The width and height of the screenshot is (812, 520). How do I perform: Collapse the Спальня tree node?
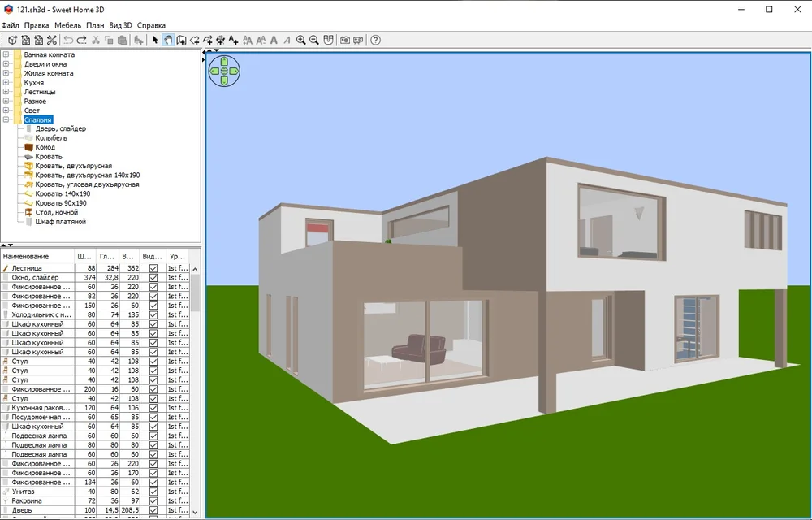(6, 119)
